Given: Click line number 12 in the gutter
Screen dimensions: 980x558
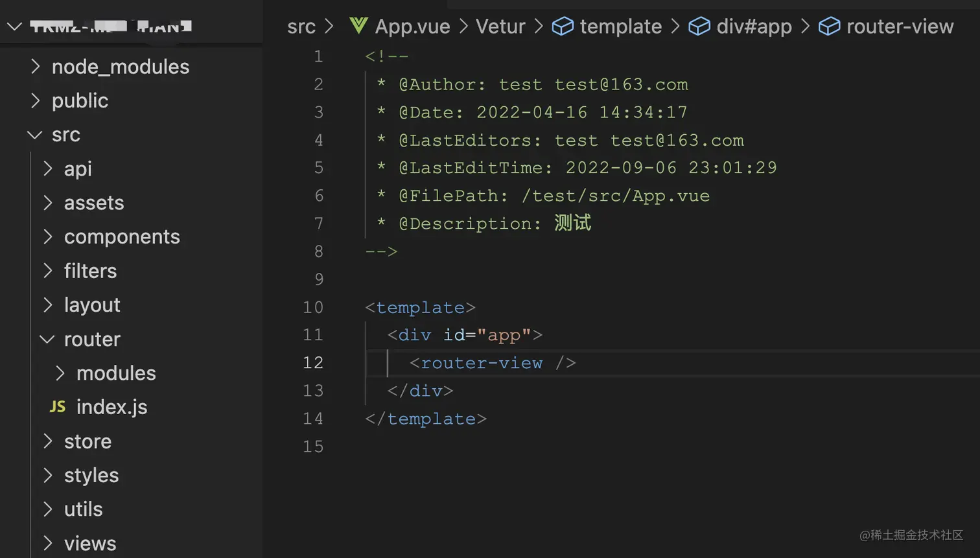Looking at the screenshot, I should click(x=312, y=363).
